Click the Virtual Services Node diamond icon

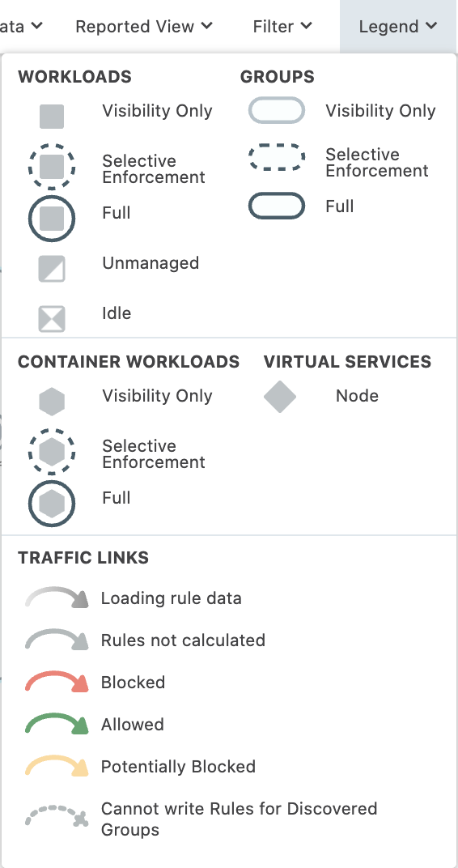280,397
